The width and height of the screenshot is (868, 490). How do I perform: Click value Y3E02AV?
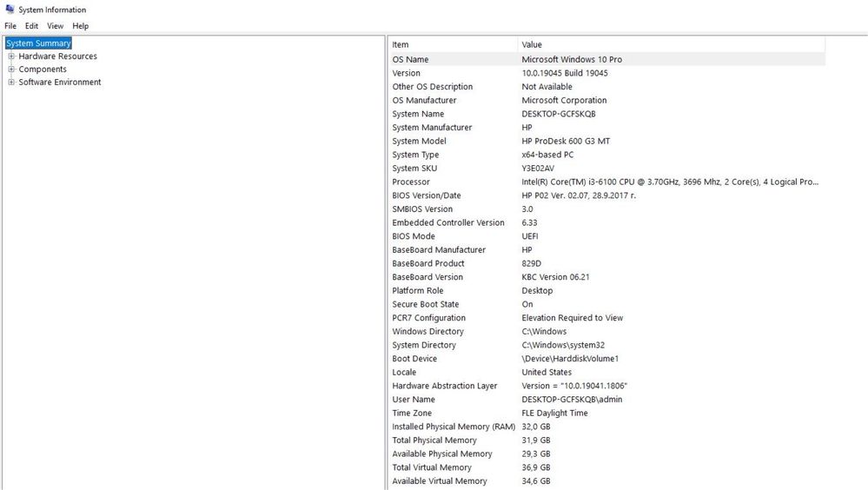(x=538, y=169)
